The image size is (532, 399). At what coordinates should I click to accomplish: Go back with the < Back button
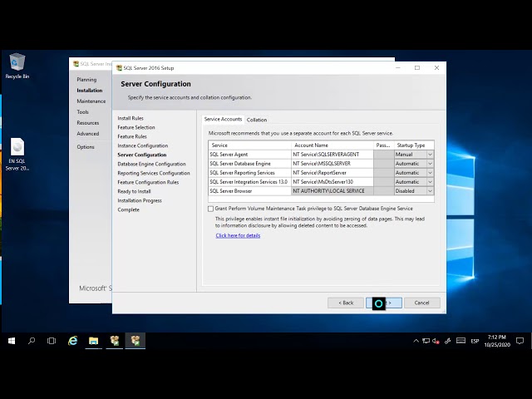coord(346,303)
